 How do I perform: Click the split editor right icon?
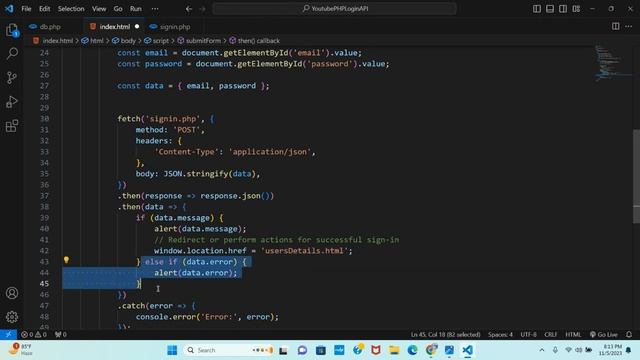(616, 26)
